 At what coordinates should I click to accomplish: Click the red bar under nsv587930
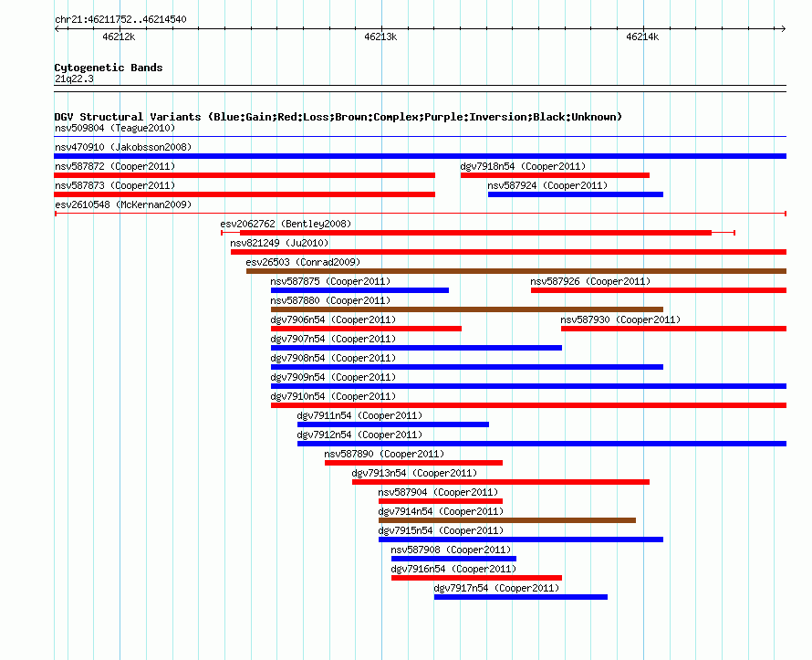pos(673,329)
